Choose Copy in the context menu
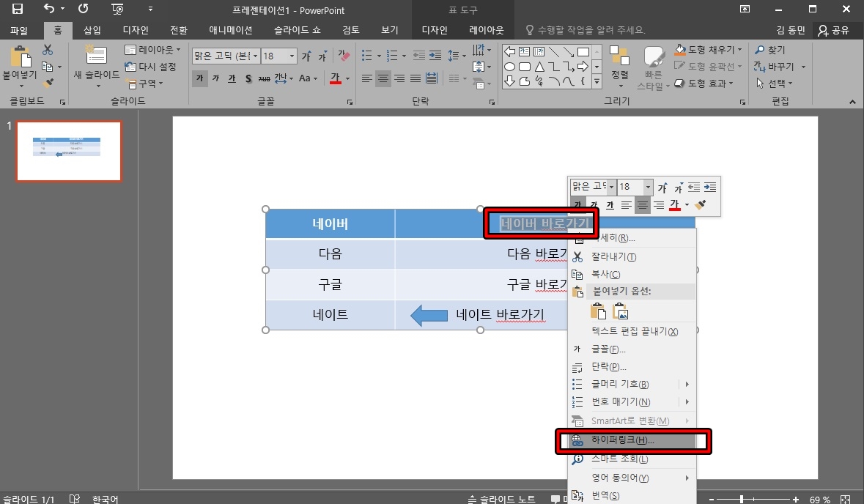 pos(633,274)
